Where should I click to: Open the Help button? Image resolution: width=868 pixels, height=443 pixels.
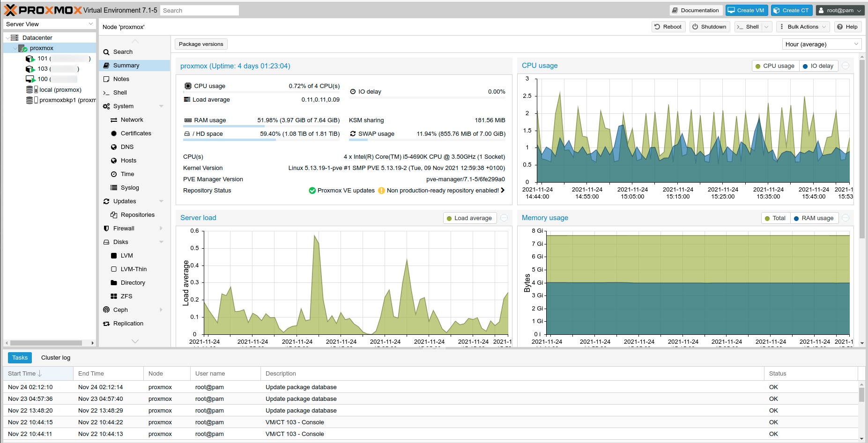[x=847, y=27]
